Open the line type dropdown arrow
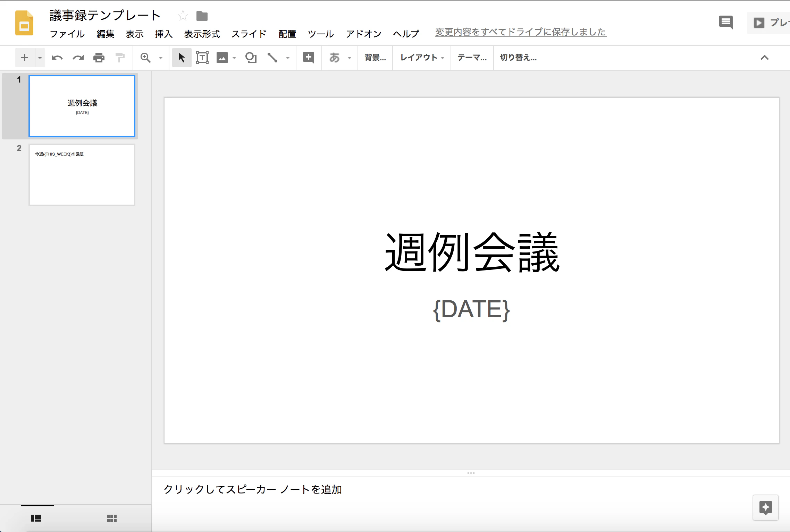 [x=288, y=58]
